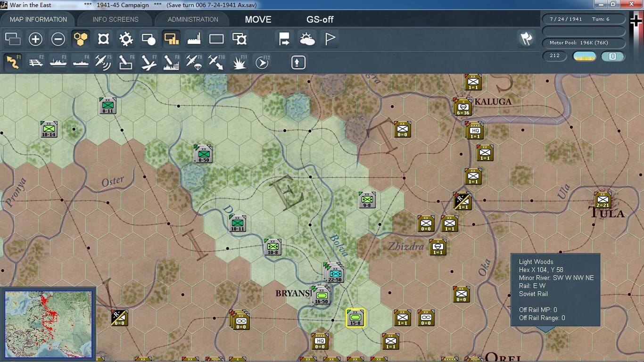Zoom in with the plus icon

click(35, 39)
